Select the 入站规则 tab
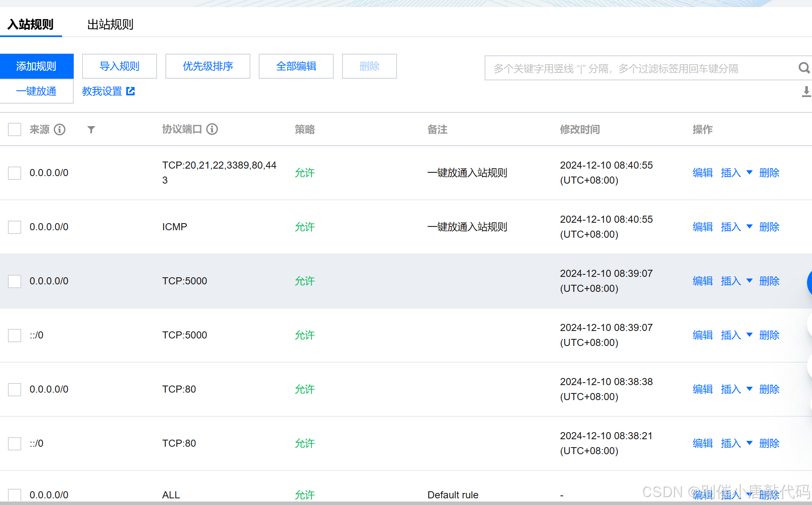This screenshot has height=505, width=812. tap(30, 25)
